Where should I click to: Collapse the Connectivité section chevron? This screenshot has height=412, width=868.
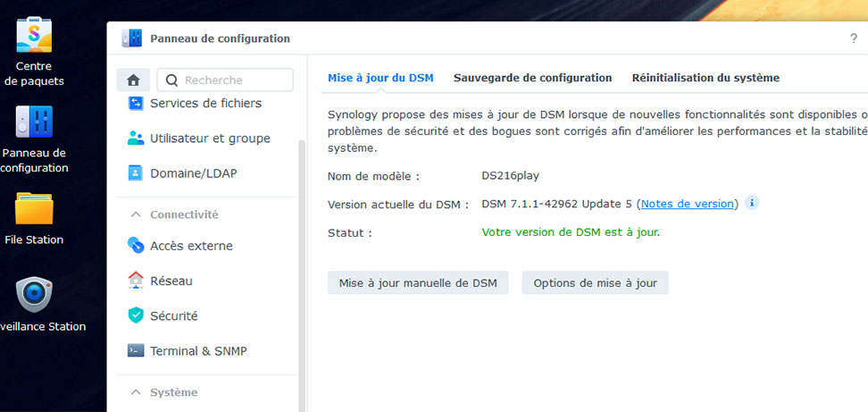[136, 214]
